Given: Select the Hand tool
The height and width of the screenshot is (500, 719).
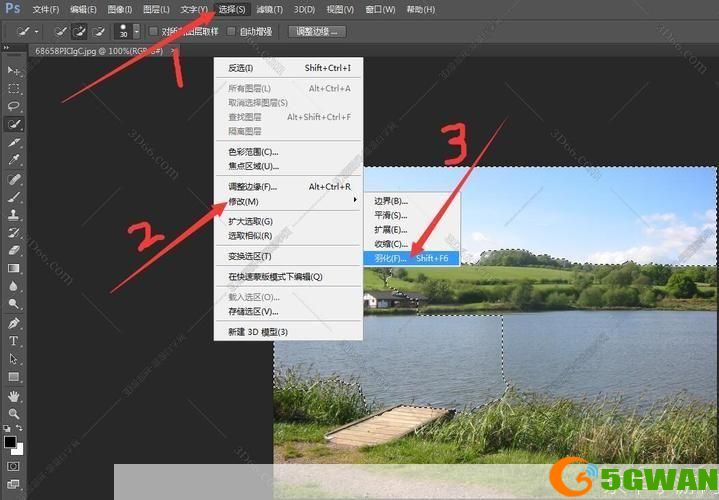Looking at the screenshot, I should point(14,396).
